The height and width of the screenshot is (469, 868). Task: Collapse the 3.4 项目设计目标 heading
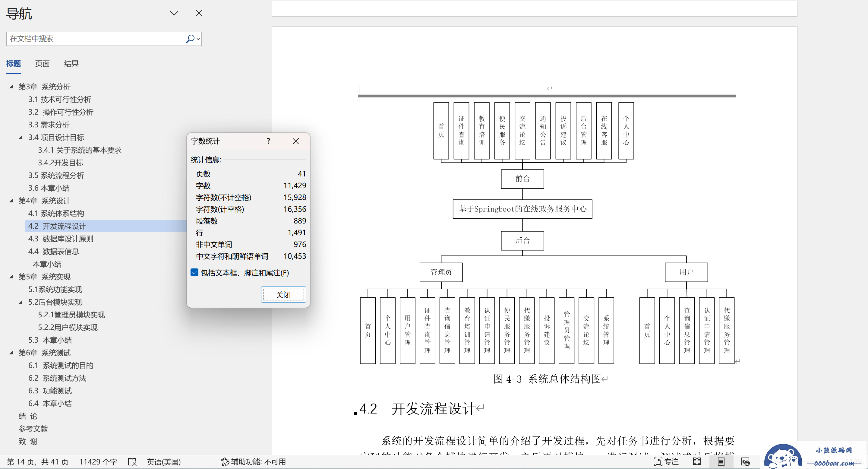click(21, 137)
